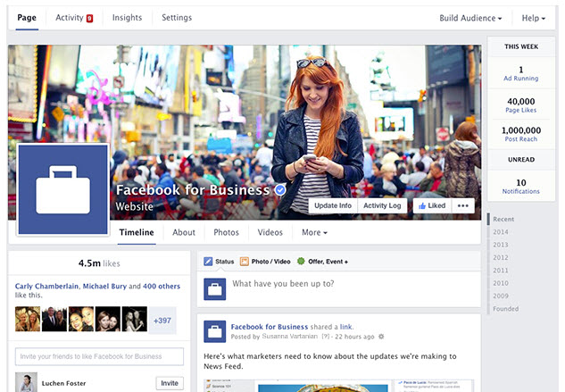Screen dimensions: 565x392
Task: Toggle the Liked thumbs-up button
Action: coord(430,205)
